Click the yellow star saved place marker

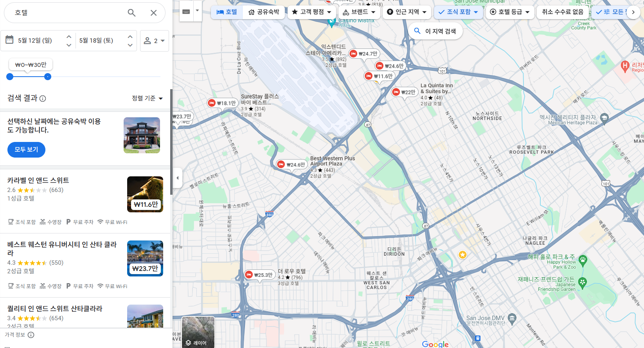tap(462, 255)
